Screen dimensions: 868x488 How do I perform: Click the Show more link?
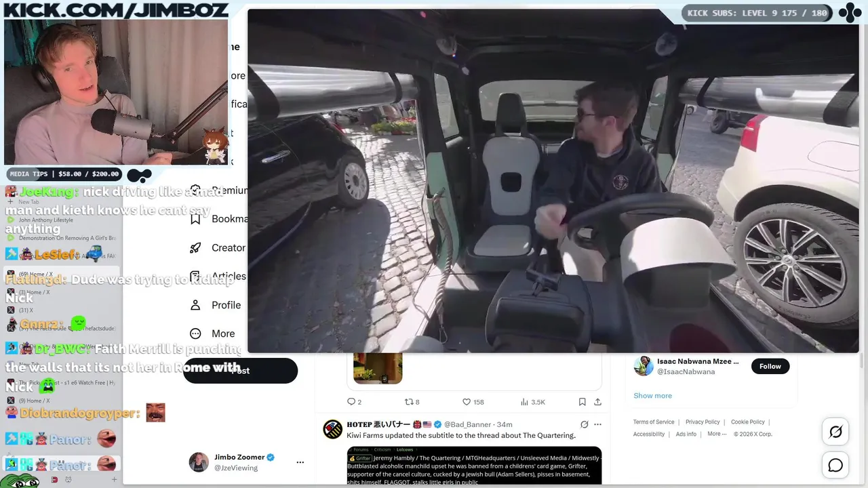(x=652, y=395)
